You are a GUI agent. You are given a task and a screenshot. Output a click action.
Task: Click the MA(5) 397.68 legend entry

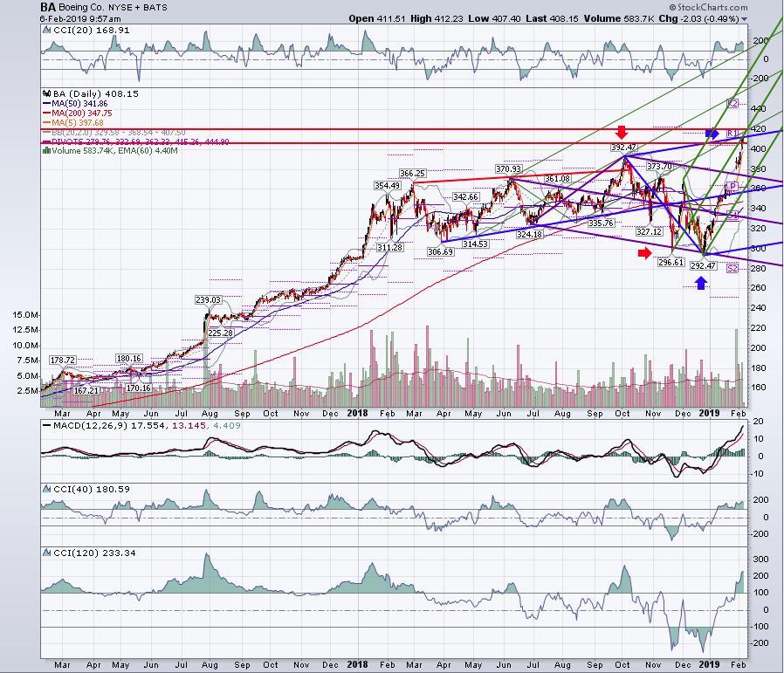coord(73,122)
